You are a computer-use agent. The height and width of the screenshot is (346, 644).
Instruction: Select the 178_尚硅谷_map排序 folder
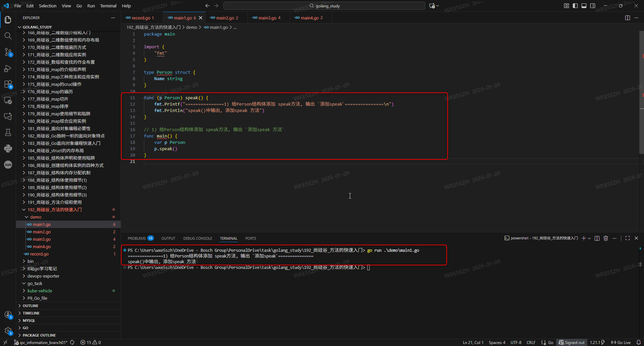(x=48, y=106)
